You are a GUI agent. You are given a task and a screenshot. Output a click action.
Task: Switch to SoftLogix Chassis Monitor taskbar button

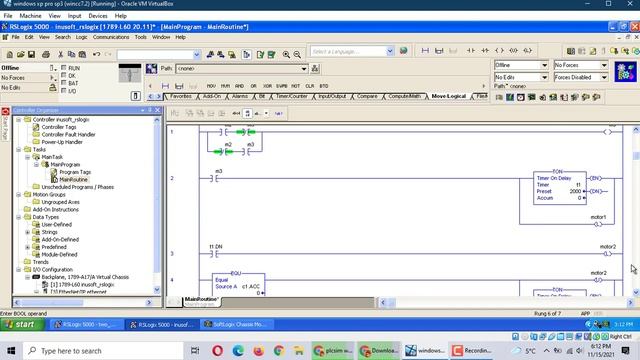236,324
